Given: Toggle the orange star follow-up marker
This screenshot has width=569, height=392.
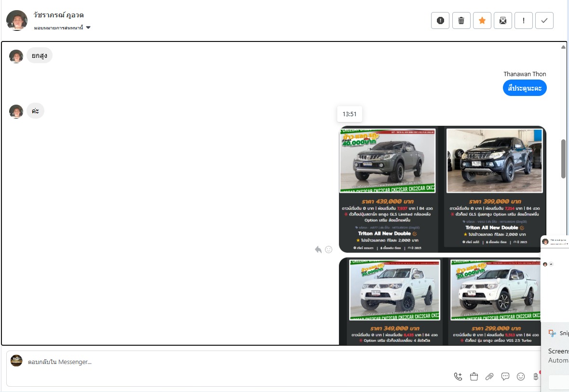Looking at the screenshot, I should pyautogui.click(x=482, y=21).
